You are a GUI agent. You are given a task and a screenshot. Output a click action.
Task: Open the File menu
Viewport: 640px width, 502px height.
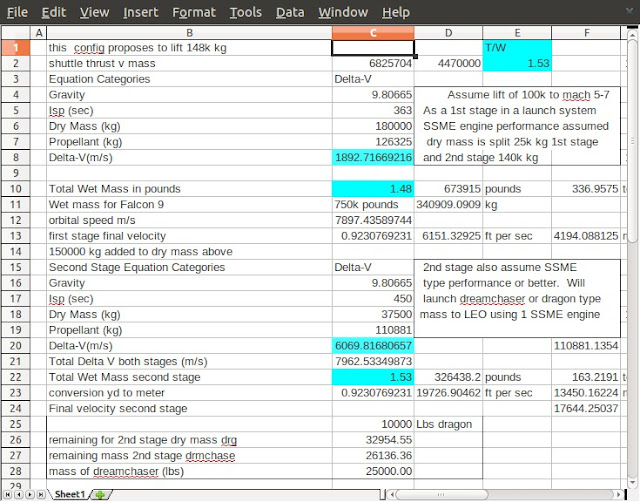(x=18, y=12)
